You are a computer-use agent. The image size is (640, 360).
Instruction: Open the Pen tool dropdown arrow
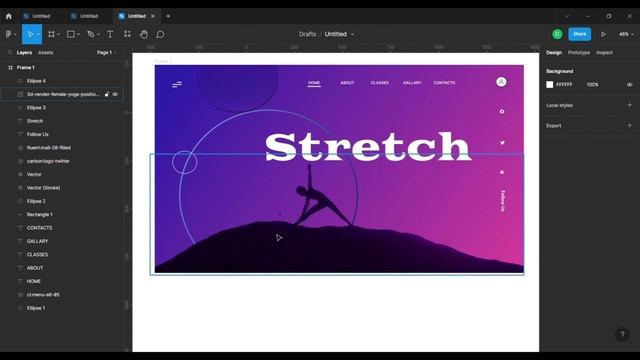pyautogui.click(x=98, y=35)
